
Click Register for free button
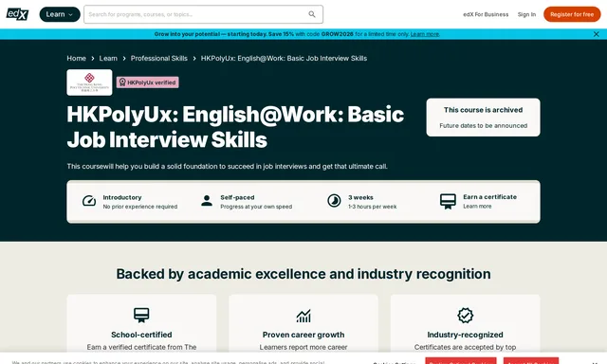(x=572, y=14)
